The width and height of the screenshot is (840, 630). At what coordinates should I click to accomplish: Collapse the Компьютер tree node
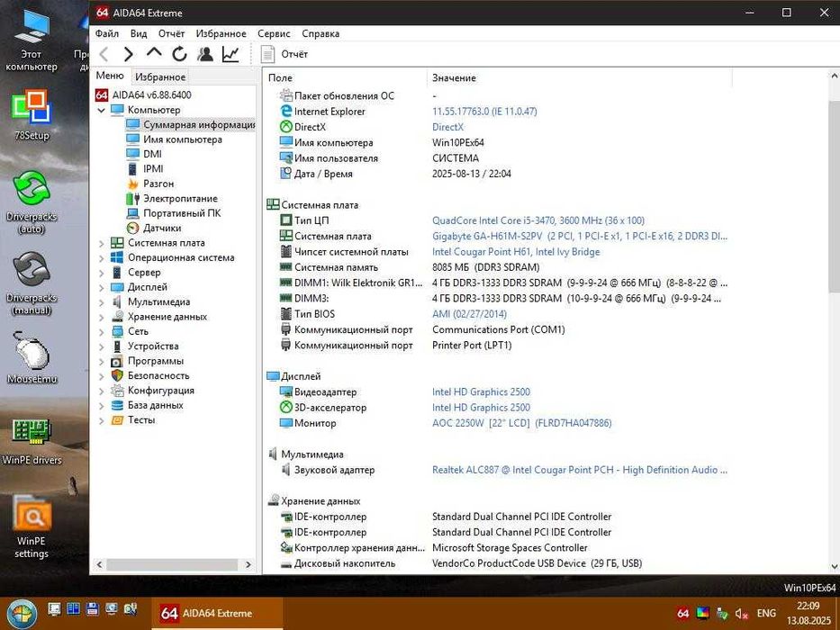pos(101,111)
